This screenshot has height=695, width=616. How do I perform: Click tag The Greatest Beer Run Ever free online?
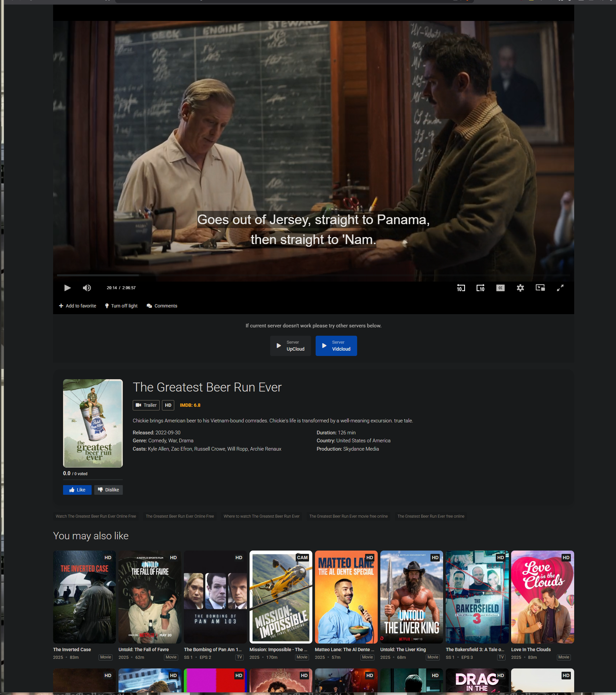click(x=431, y=516)
